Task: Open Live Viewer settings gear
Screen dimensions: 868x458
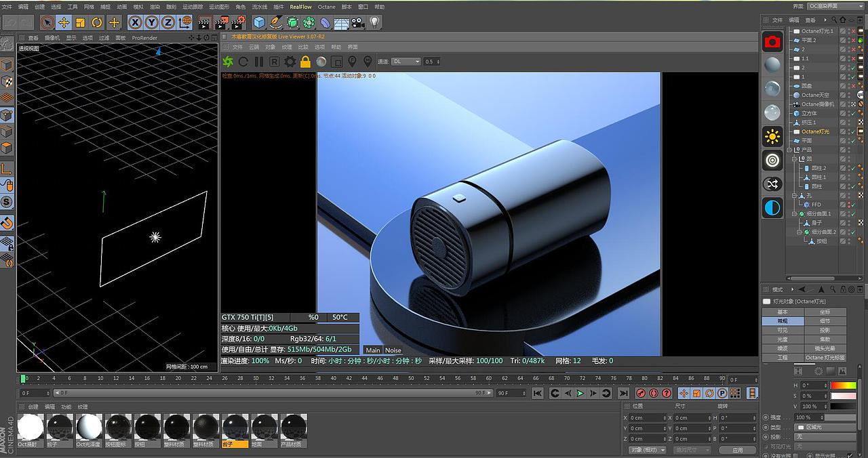Action: (290, 62)
